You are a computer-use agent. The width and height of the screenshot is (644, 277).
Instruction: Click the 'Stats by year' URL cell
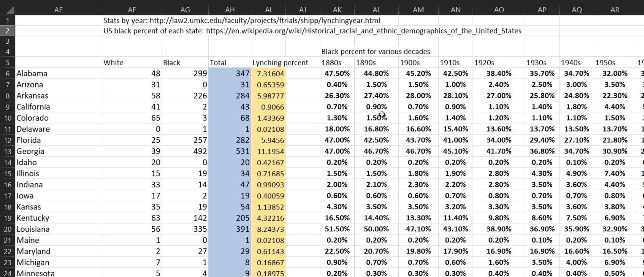click(x=242, y=20)
